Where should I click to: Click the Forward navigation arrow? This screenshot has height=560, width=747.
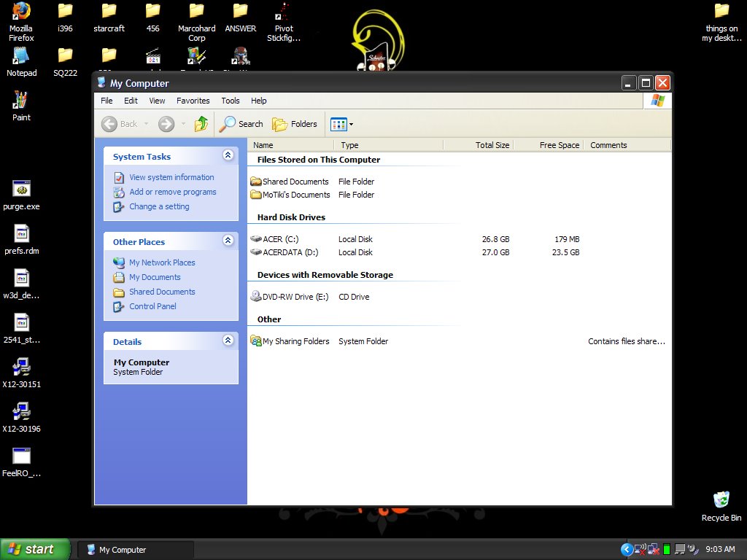pyautogui.click(x=166, y=124)
